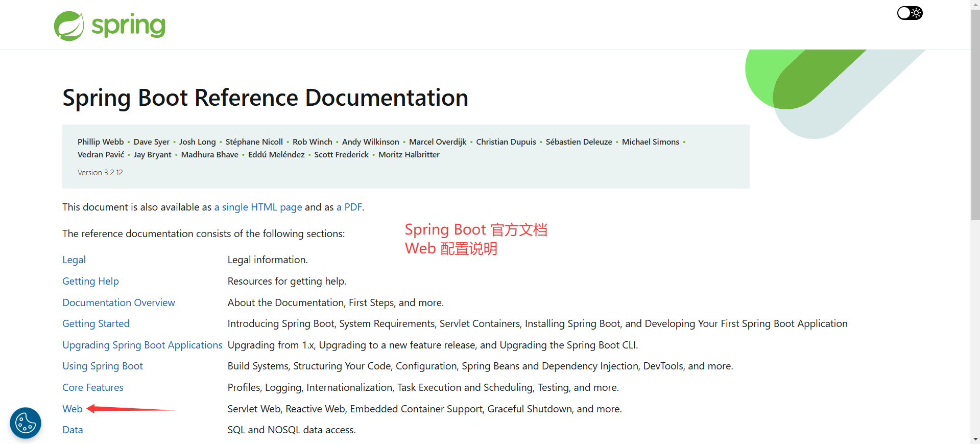This screenshot has width=980, height=444.
Task: Open Upgrading Spring Boot Applications link
Action: [142, 345]
